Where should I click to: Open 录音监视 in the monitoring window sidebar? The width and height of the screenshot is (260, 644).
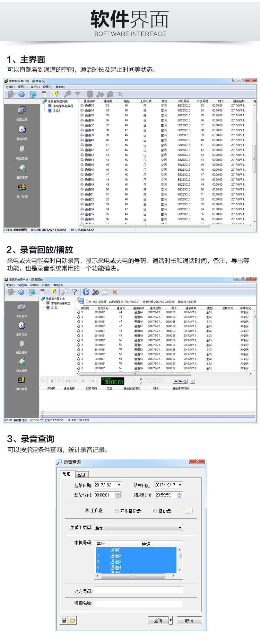22,114
